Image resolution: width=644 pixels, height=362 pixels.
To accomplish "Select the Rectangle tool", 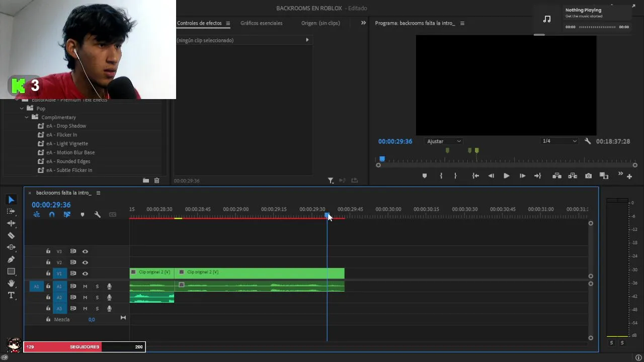I will tap(11, 271).
